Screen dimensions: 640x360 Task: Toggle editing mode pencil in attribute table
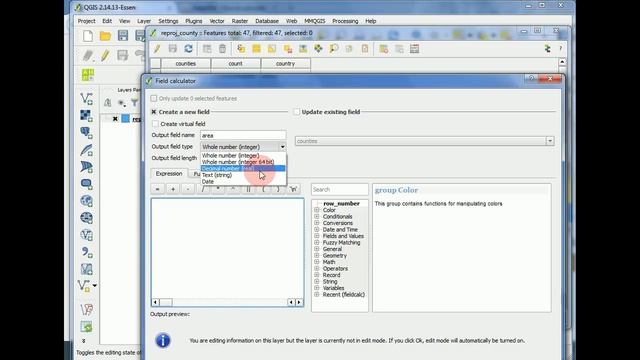click(x=157, y=49)
